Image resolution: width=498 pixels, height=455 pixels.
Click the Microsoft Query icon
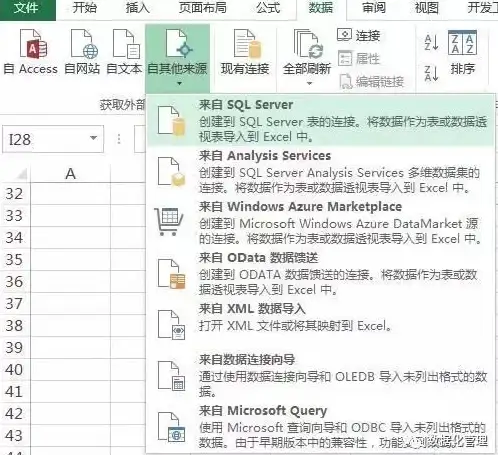(x=172, y=427)
